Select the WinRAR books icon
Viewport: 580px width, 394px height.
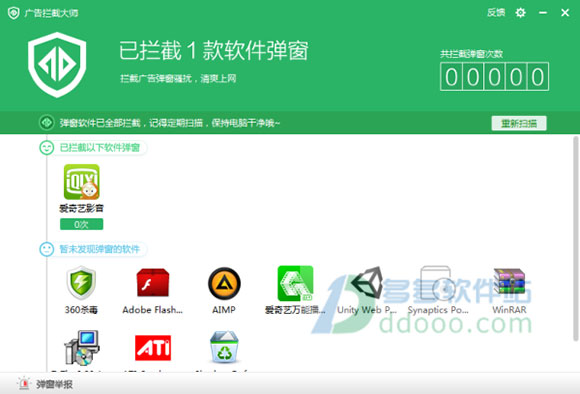[x=509, y=282]
